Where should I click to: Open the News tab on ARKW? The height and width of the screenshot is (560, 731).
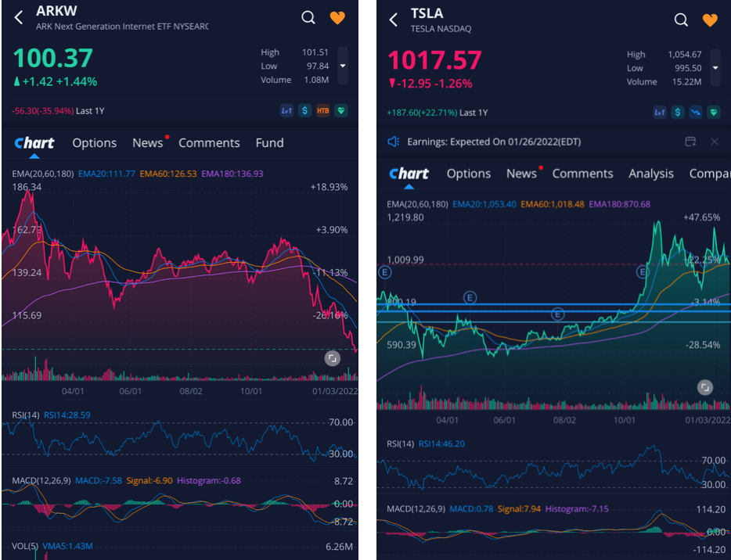point(147,143)
